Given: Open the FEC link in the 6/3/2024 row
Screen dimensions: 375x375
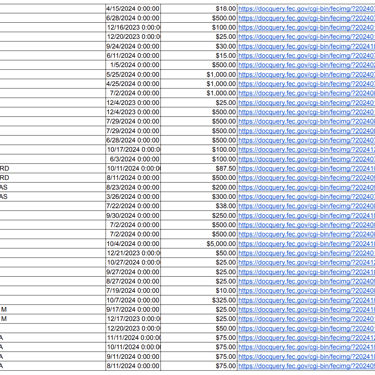Looking at the screenshot, I should point(307,159).
